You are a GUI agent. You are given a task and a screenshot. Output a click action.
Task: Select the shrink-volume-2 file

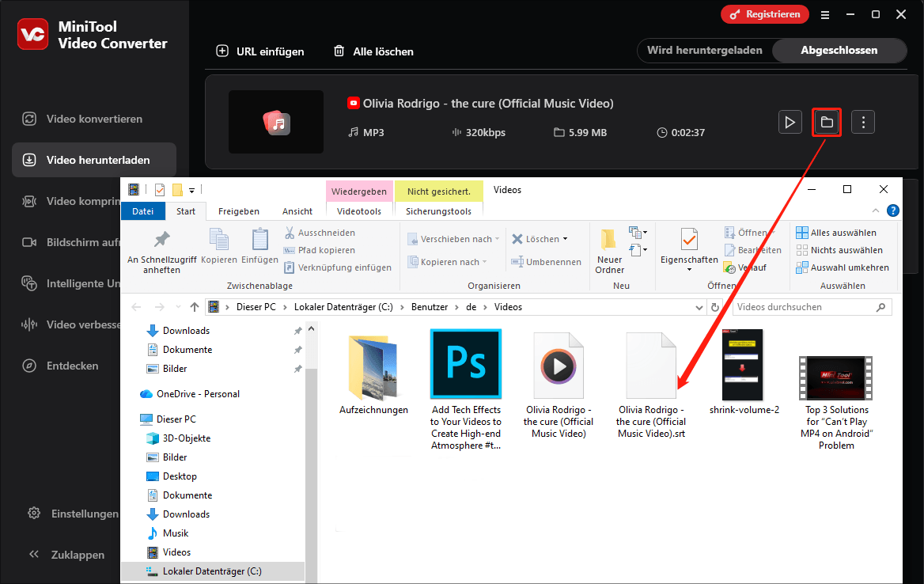744,372
